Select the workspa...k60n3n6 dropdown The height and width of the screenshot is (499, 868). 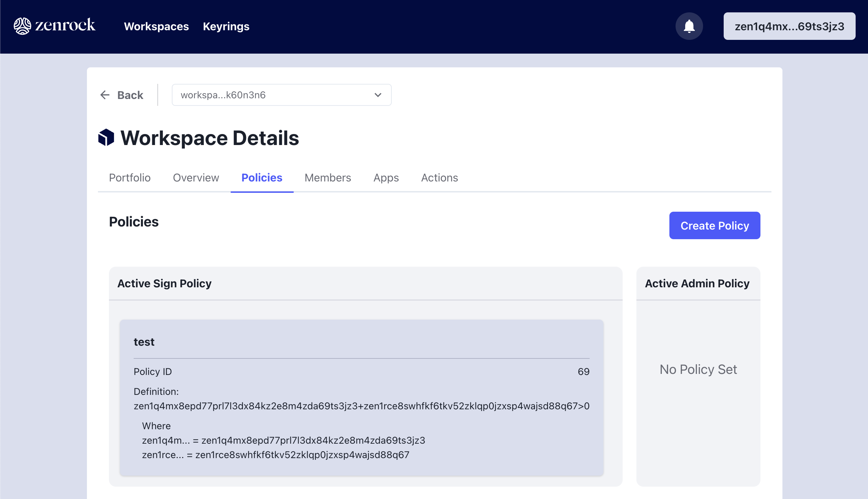coord(281,95)
